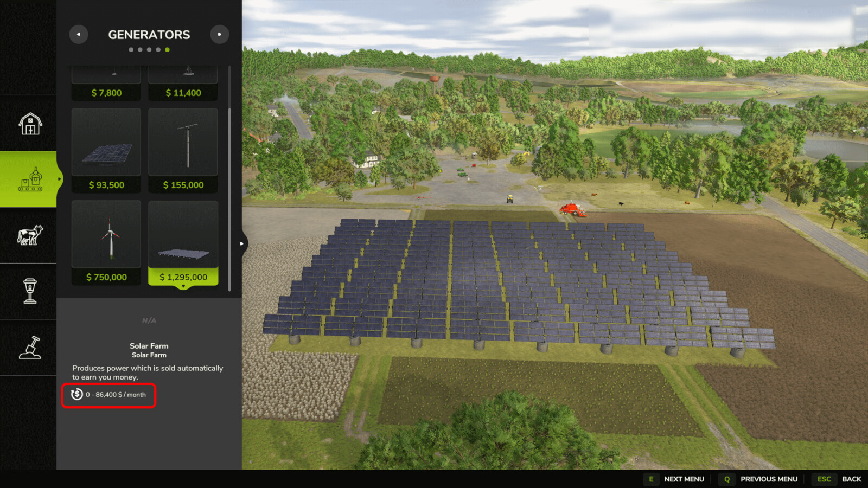Select the small solar panel array thumbnail
This screenshot has height=488, width=868.
click(106, 142)
